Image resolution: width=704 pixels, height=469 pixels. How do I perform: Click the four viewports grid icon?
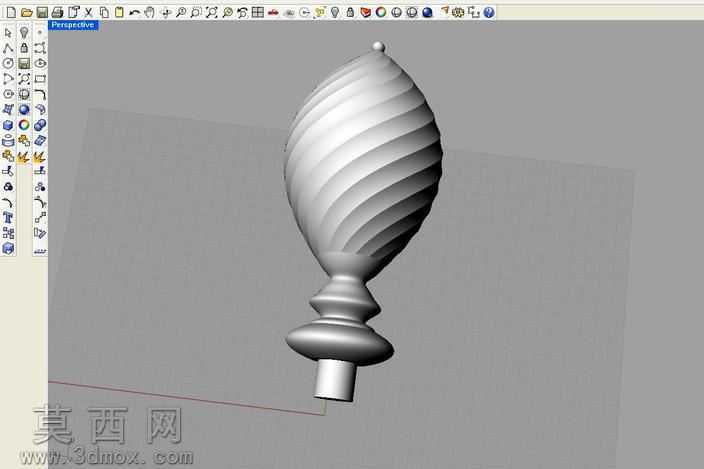tap(258, 12)
